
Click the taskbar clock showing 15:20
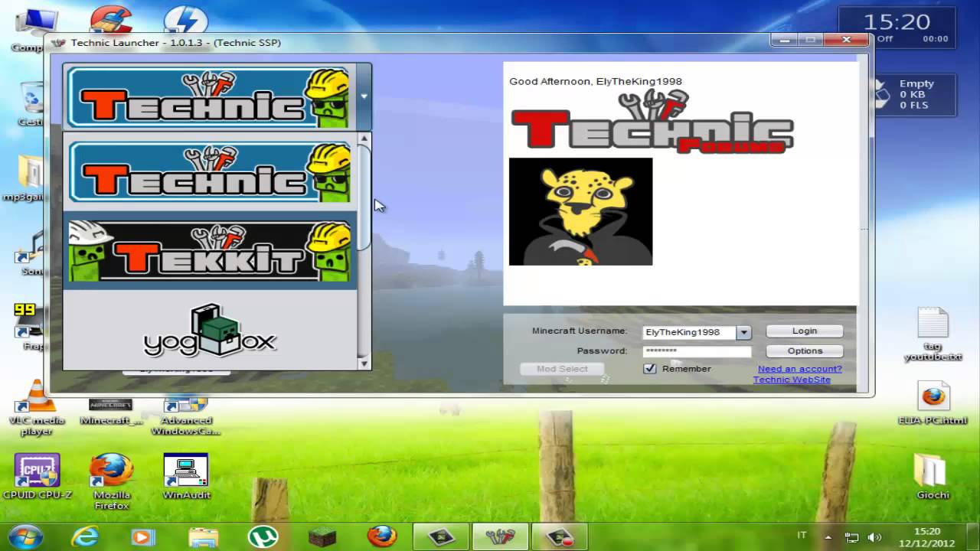pos(926,536)
